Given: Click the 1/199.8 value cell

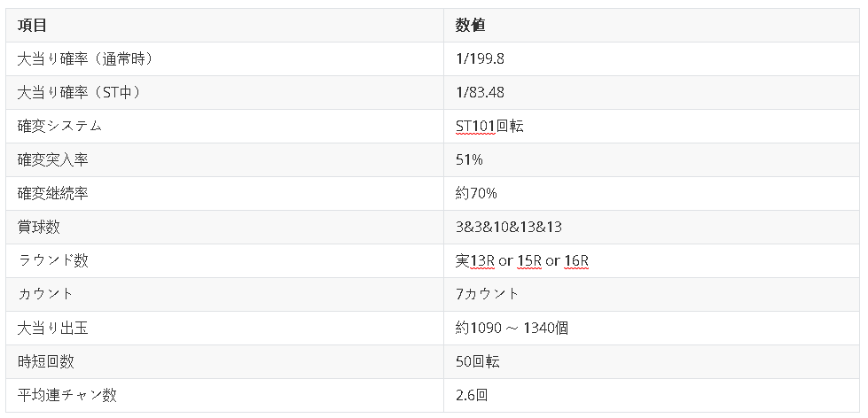Looking at the screenshot, I should click(480, 59).
